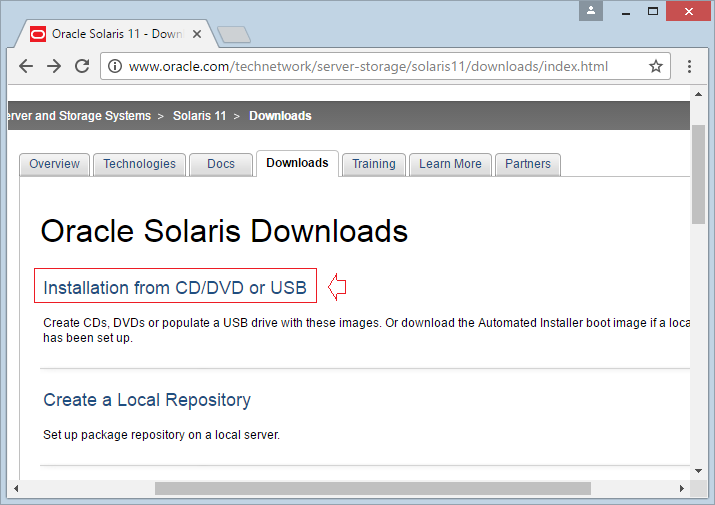Reload the current page
The width and height of the screenshot is (715, 505).
pyautogui.click(x=82, y=67)
